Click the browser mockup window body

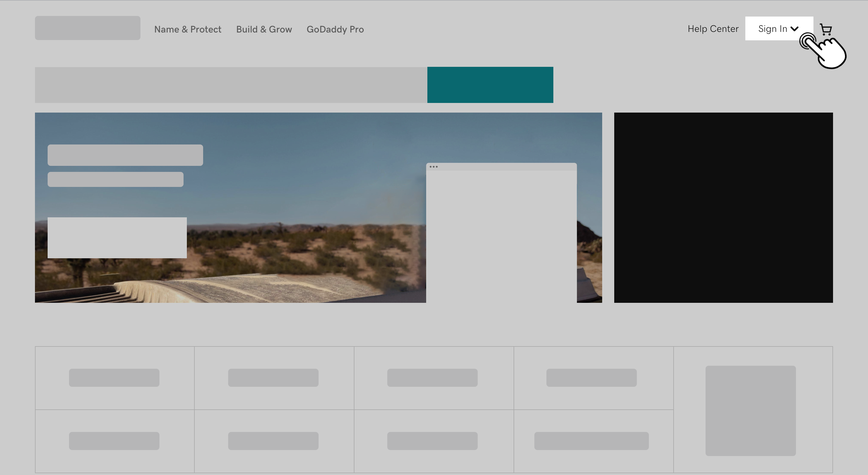tap(501, 236)
